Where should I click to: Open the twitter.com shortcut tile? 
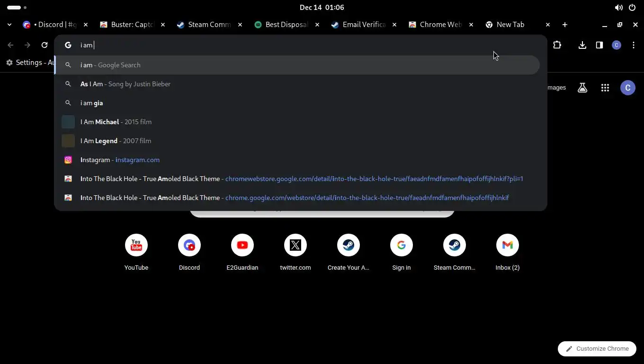pyautogui.click(x=295, y=253)
